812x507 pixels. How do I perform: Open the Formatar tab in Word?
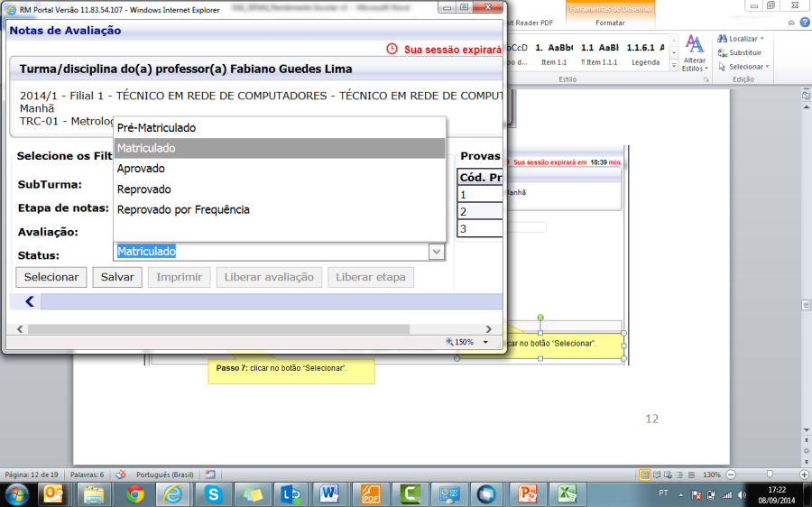pos(610,23)
